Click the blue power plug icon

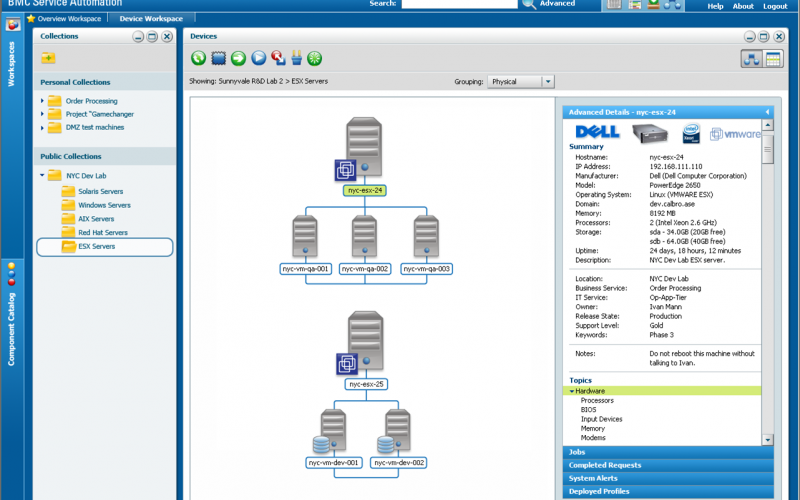[x=296, y=58]
